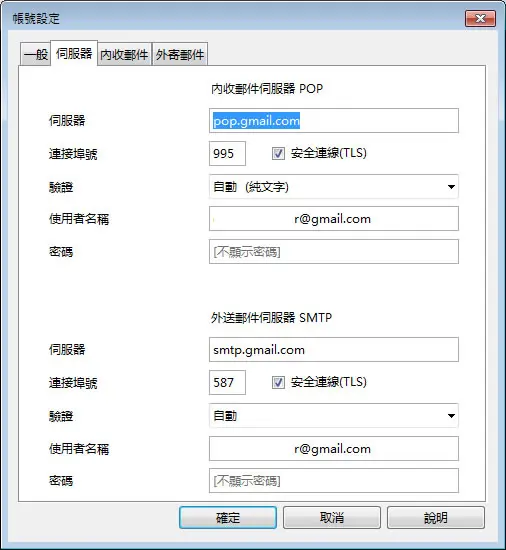
Task: Select the 伺服器 tab
Action: click(x=74, y=53)
